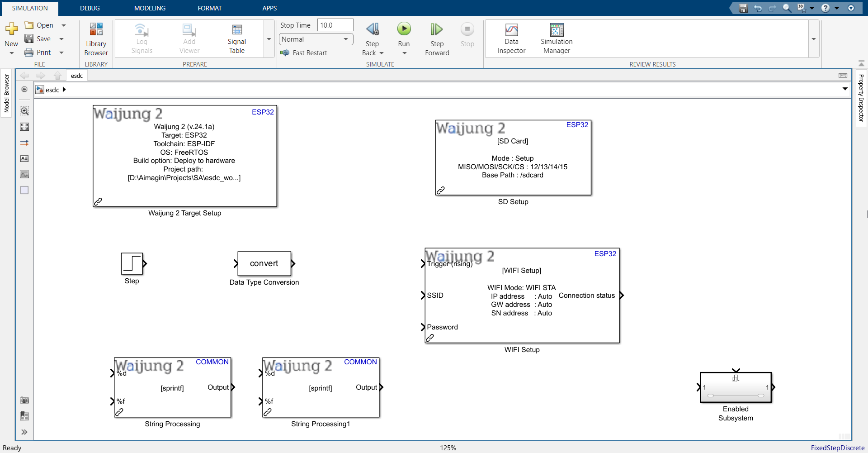
Task: Click the Image tool in palette
Action: coord(24,174)
